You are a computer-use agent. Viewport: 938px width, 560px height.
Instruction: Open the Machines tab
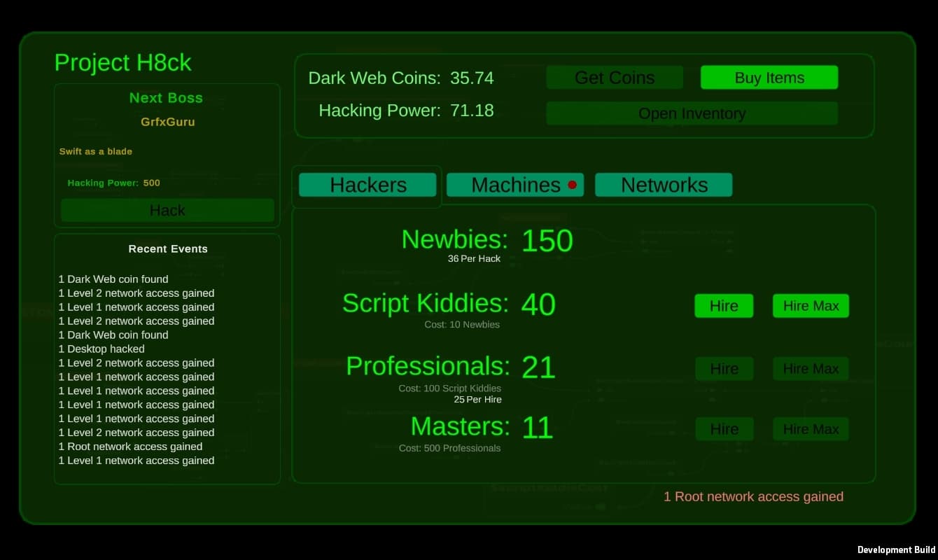[x=514, y=185]
